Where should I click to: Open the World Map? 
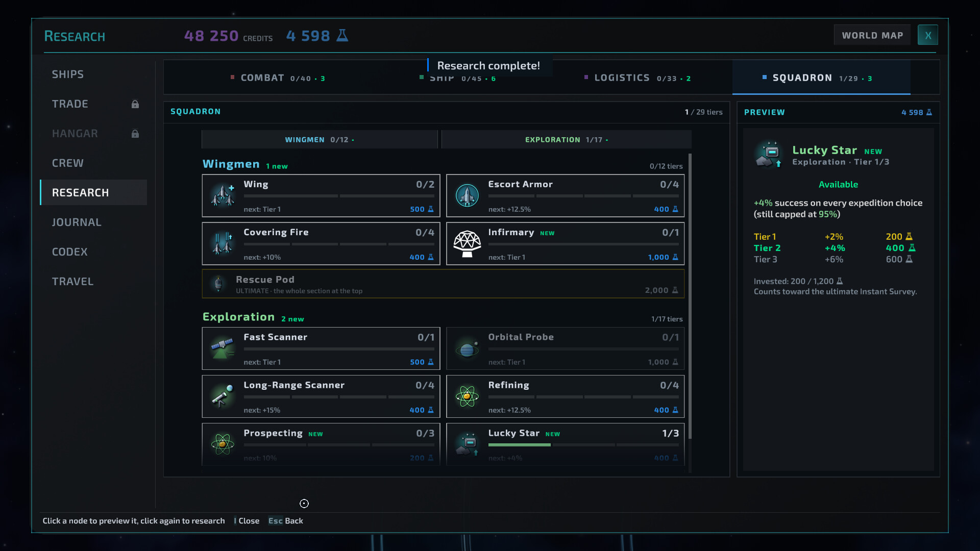872,35
